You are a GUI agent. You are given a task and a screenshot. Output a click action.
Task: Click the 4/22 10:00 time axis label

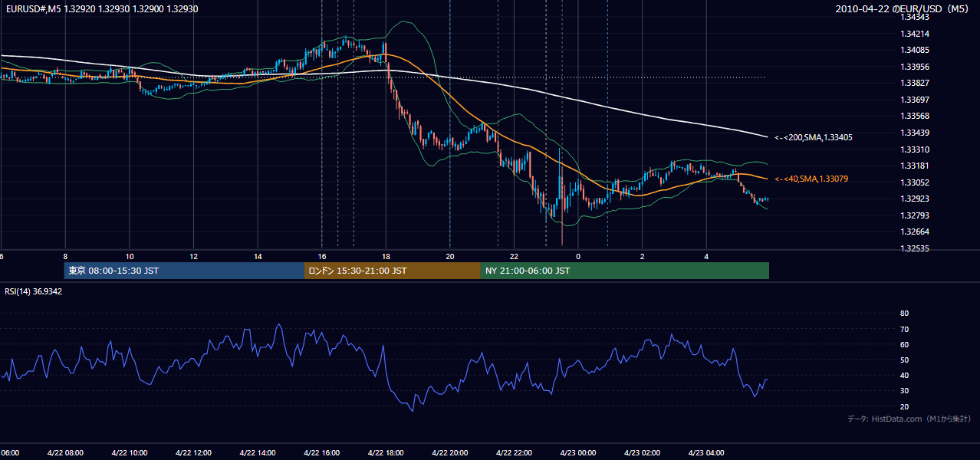[x=129, y=452]
